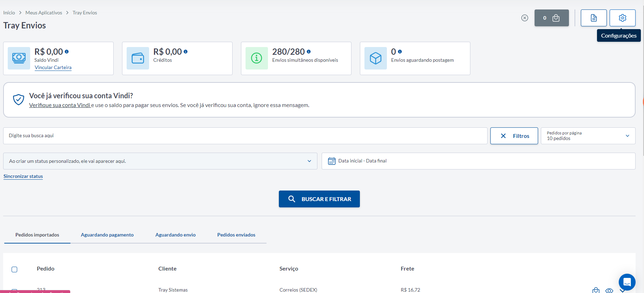644x293 pixels.
Task: Click the Cliente column header
Action: point(167,268)
